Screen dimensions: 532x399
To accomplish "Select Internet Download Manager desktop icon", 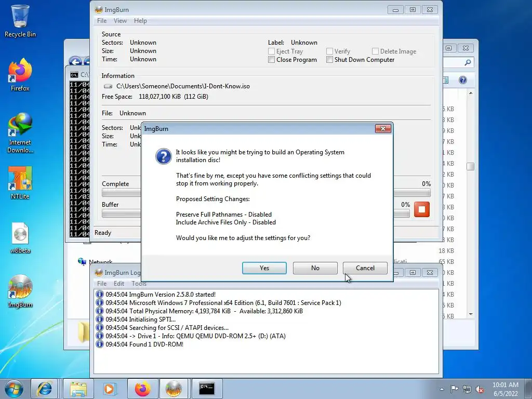I will coord(20,133).
